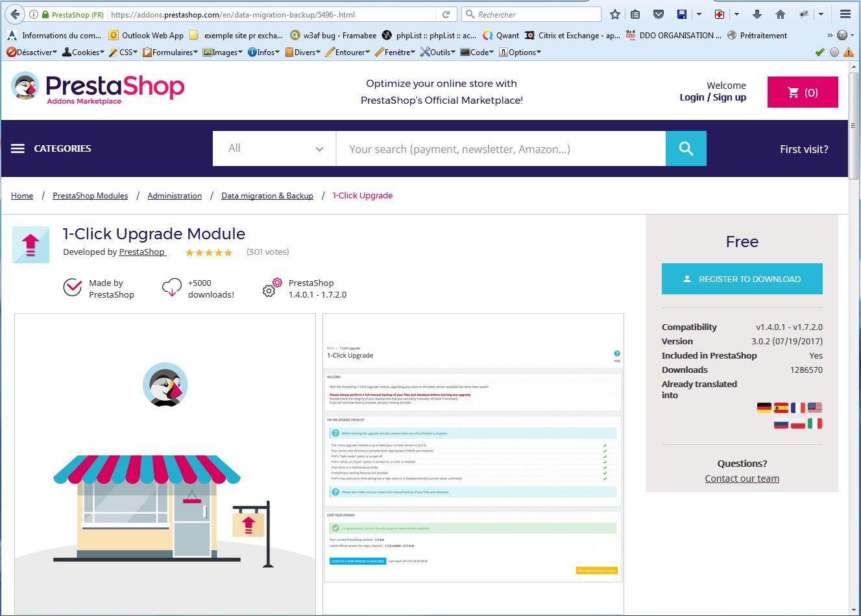This screenshot has width=861, height=616.
Task: Click the bookmark star icon
Action: pyautogui.click(x=615, y=14)
